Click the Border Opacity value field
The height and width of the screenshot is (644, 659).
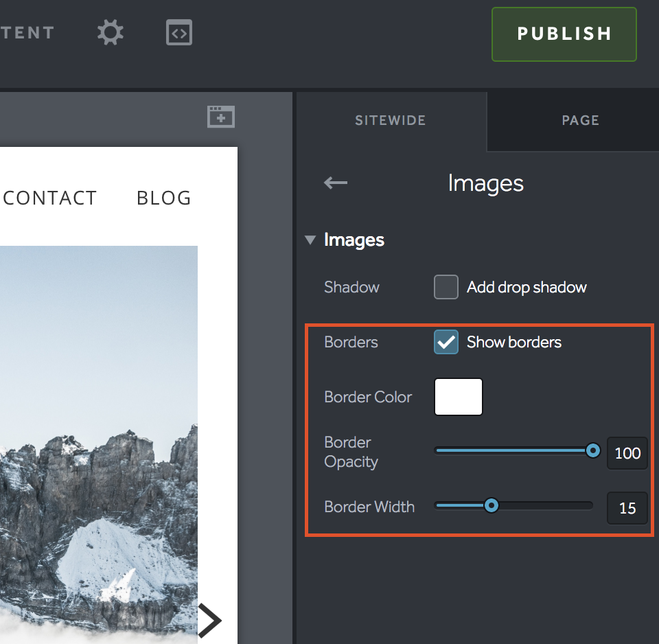click(627, 453)
